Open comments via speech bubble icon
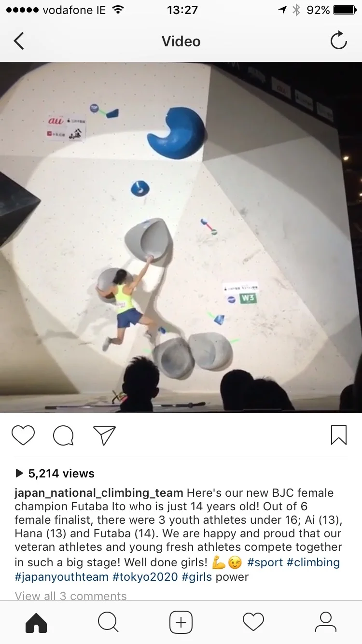 64,435
